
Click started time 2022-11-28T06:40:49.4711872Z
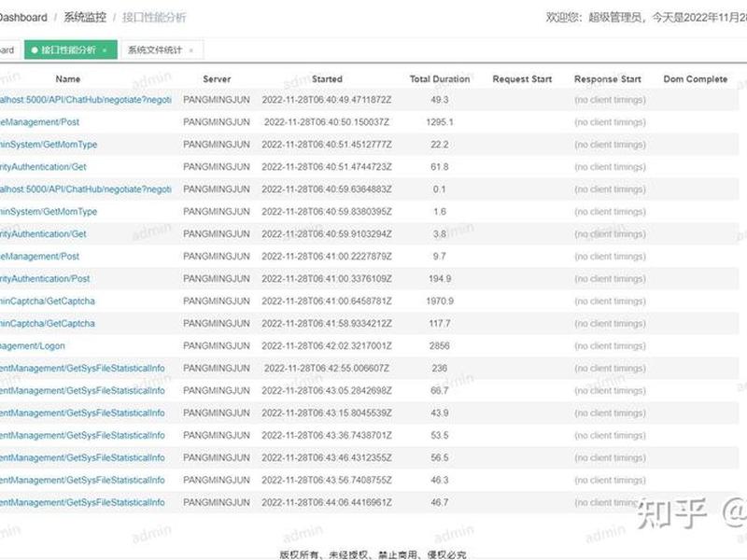pyautogui.click(x=327, y=100)
